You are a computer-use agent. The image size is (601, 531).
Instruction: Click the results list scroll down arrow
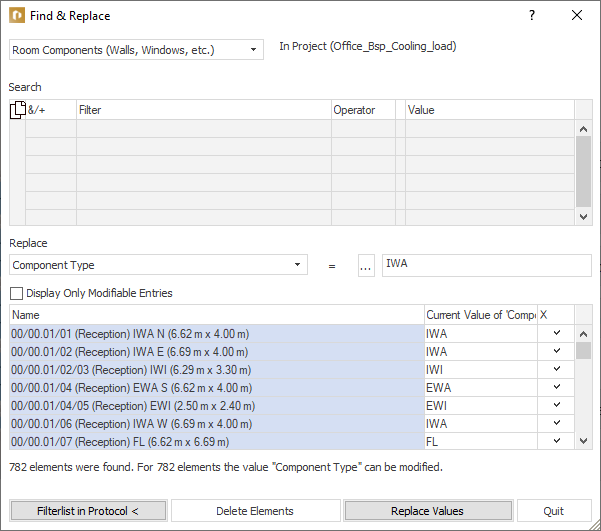[583, 441]
